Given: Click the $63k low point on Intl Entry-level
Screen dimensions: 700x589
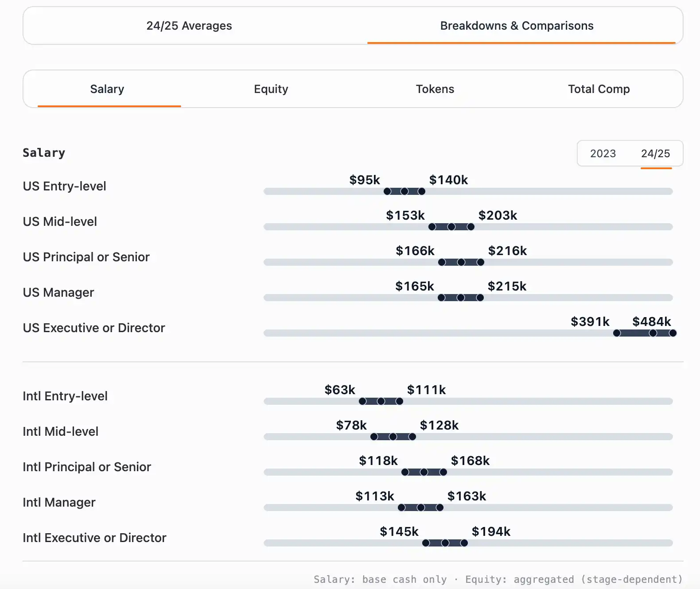Looking at the screenshot, I should [x=362, y=401].
